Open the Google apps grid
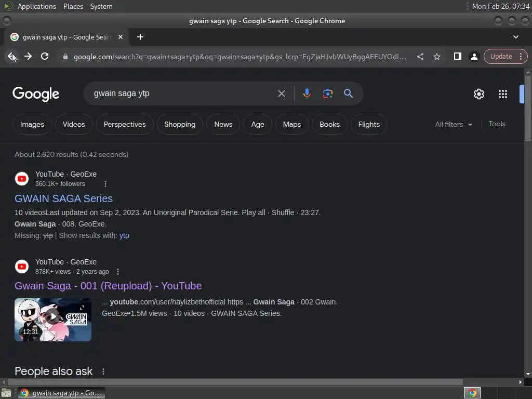Image resolution: width=532 pixels, height=399 pixels. pyautogui.click(x=503, y=94)
